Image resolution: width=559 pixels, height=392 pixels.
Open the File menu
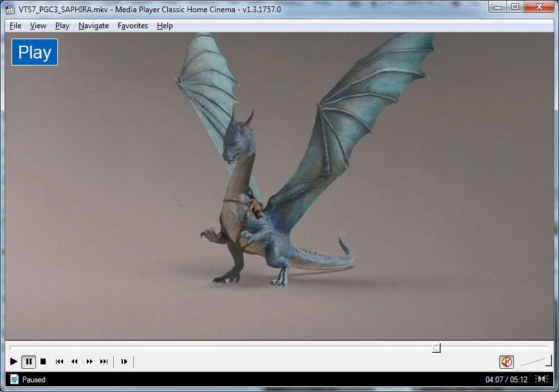[15, 26]
